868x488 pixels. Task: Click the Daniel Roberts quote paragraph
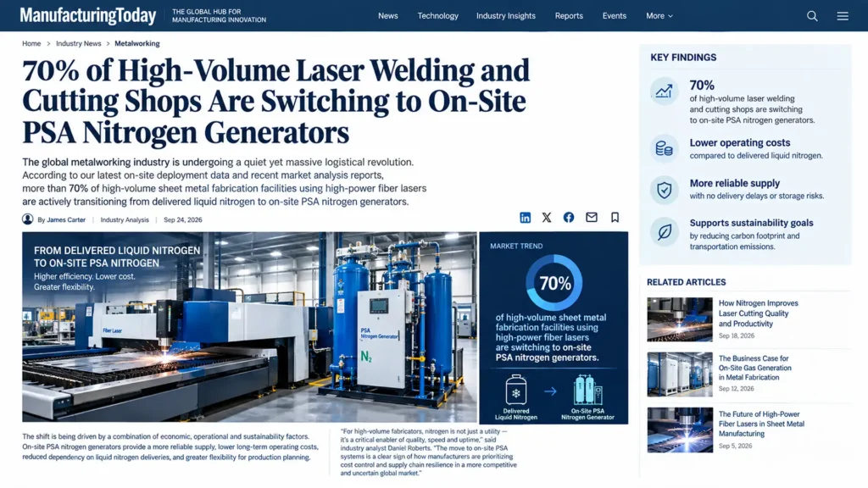(x=428, y=452)
